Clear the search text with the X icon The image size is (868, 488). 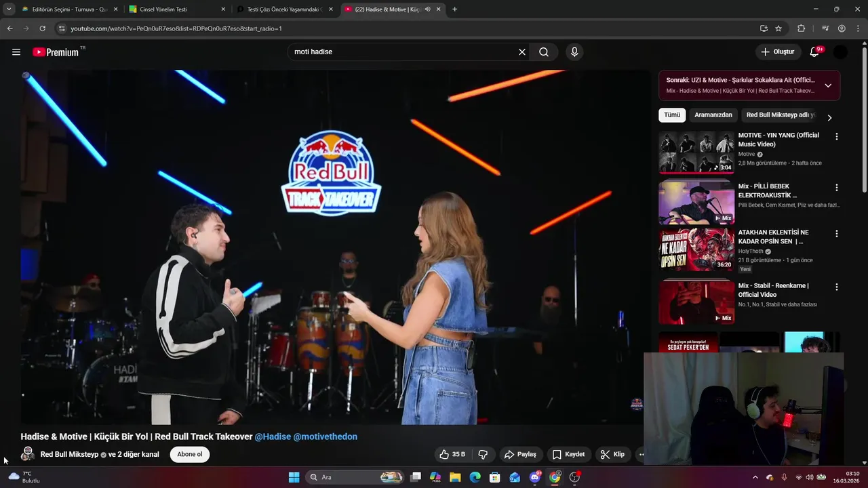[x=522, y=52]
